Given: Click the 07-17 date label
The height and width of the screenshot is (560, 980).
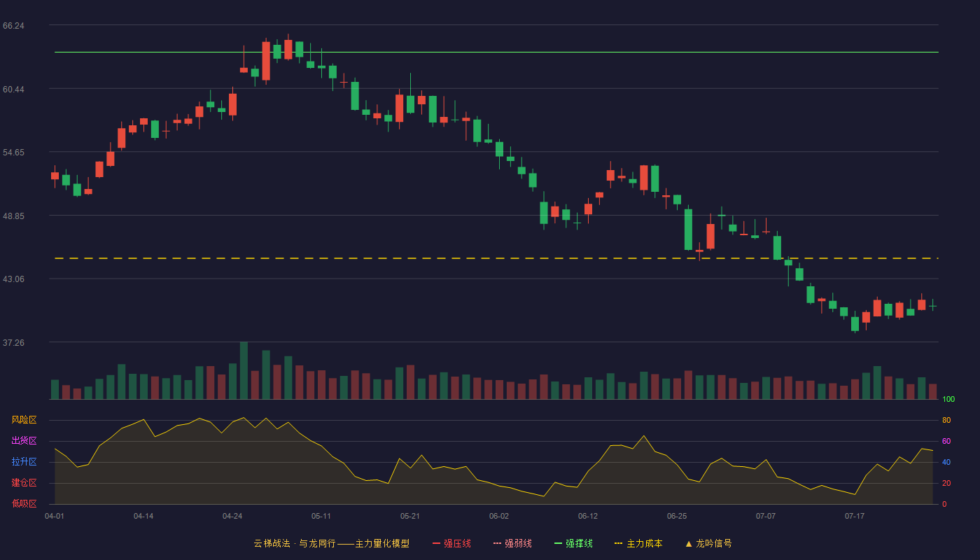Looking at the screenshot, I should click(x=855, y=516).
